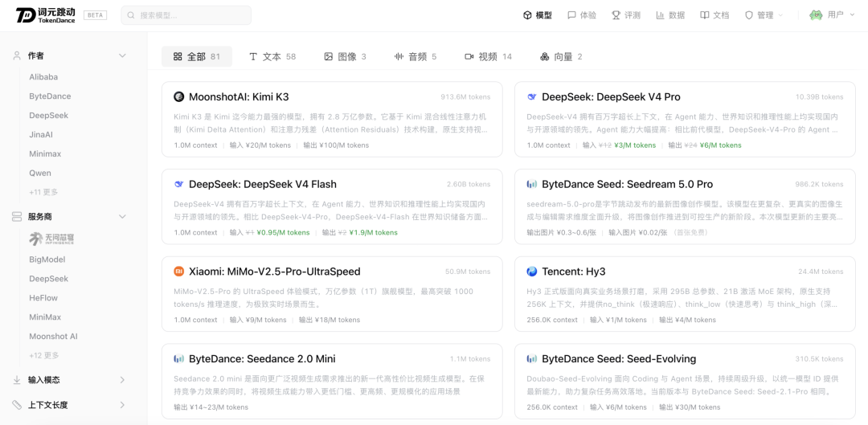Click the Tencent logo on Hy3 card
Image resolution: width=868 pixels, height=425 pixels.
531,272
